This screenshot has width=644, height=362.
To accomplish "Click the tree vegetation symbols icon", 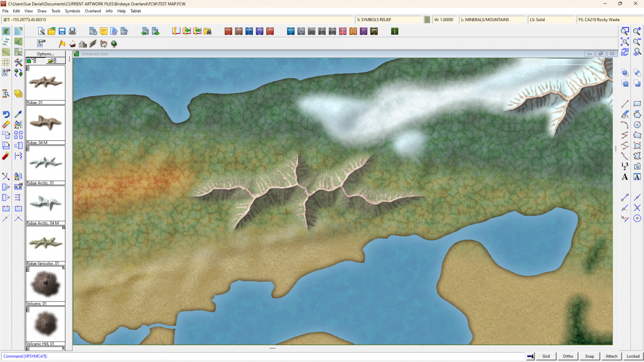I will 114,44.
